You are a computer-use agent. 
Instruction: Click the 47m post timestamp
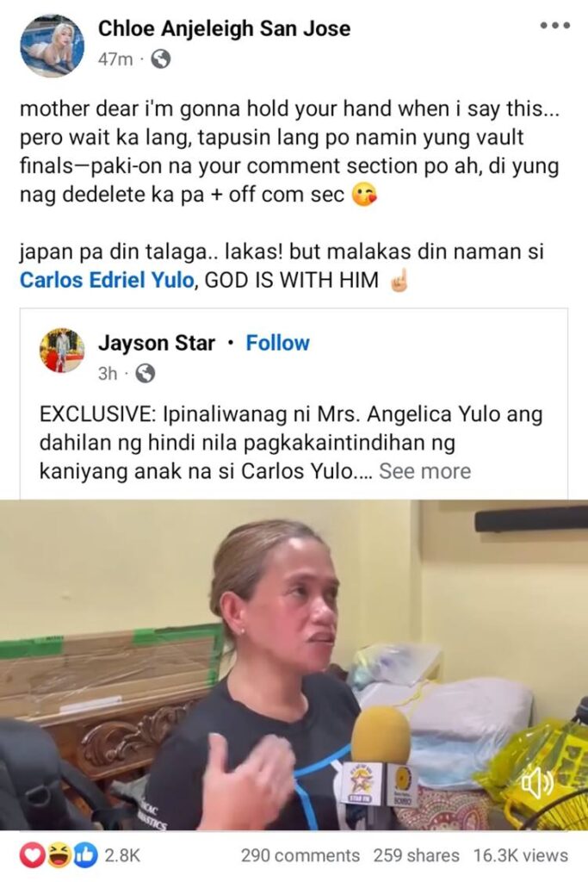coord(115,59)
